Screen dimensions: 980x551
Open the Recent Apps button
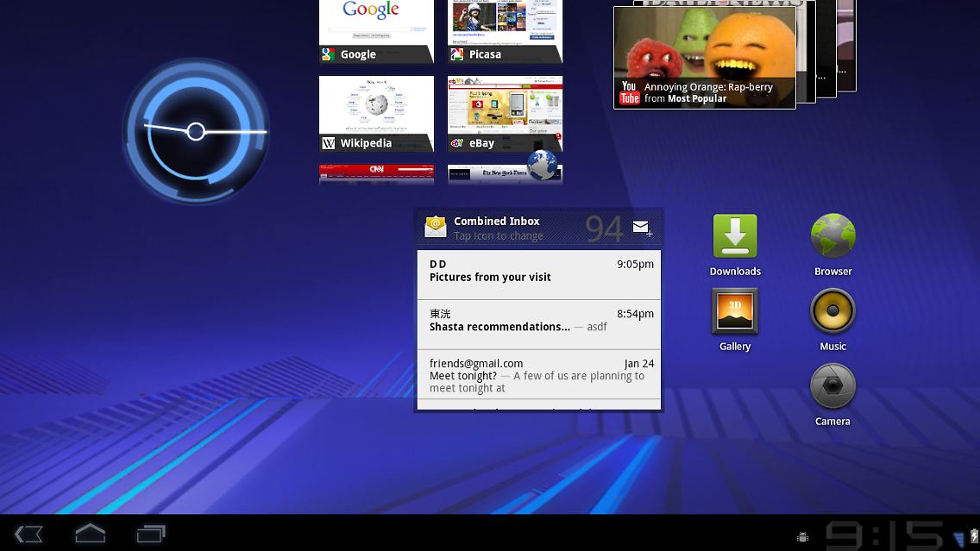(x=151, y=534)
